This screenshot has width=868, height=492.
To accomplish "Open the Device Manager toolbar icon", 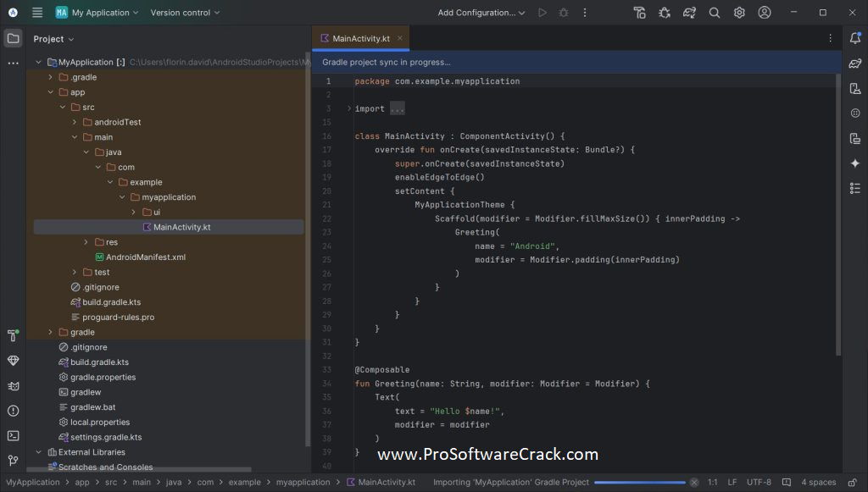I will coord(639,12).
